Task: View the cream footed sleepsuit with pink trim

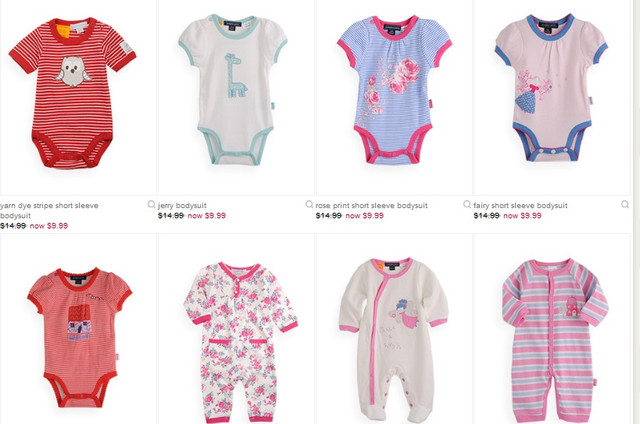Action: click(x=393, y=340)
